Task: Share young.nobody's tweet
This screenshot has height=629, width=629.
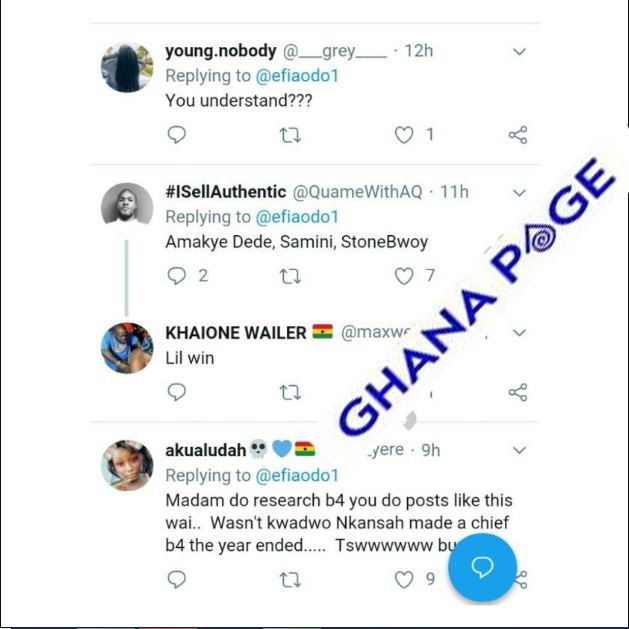Action: click(x=518, y=135)
